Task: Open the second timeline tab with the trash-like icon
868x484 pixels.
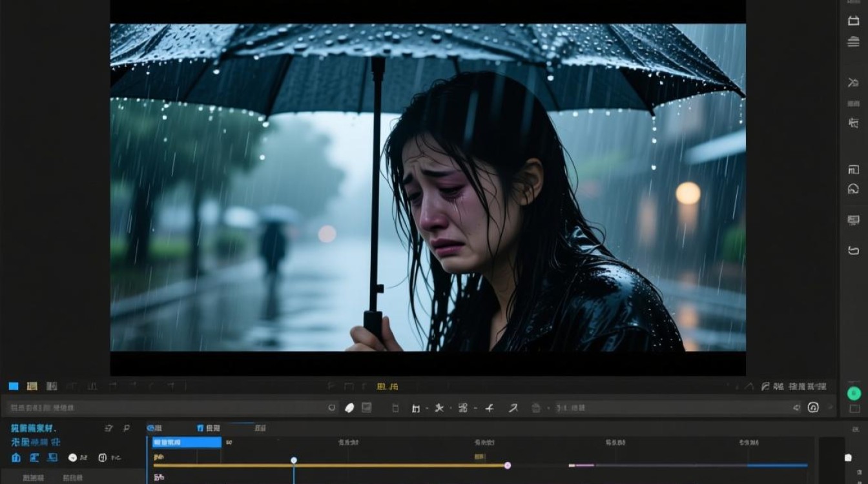Action: pyautogui.click(x=209, y=428)
